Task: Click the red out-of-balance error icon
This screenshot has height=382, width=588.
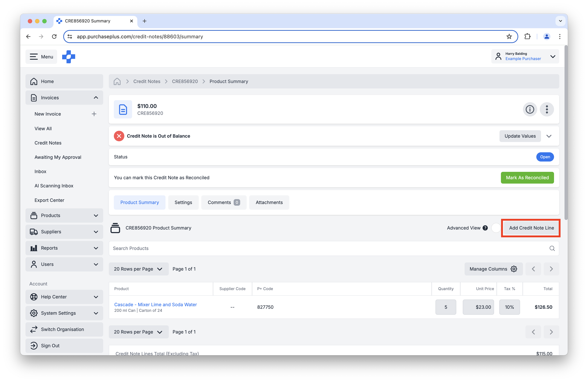Action: [119, 136]
